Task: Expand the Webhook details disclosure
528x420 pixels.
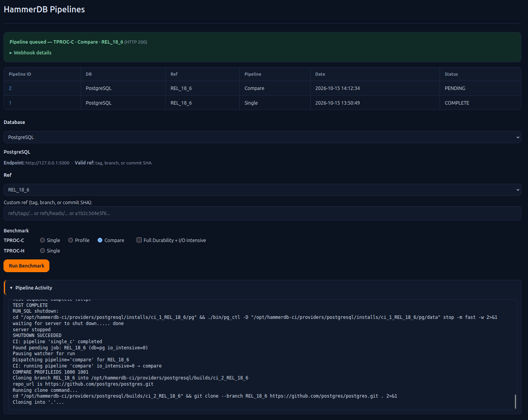Action: (x=30, y=52)
